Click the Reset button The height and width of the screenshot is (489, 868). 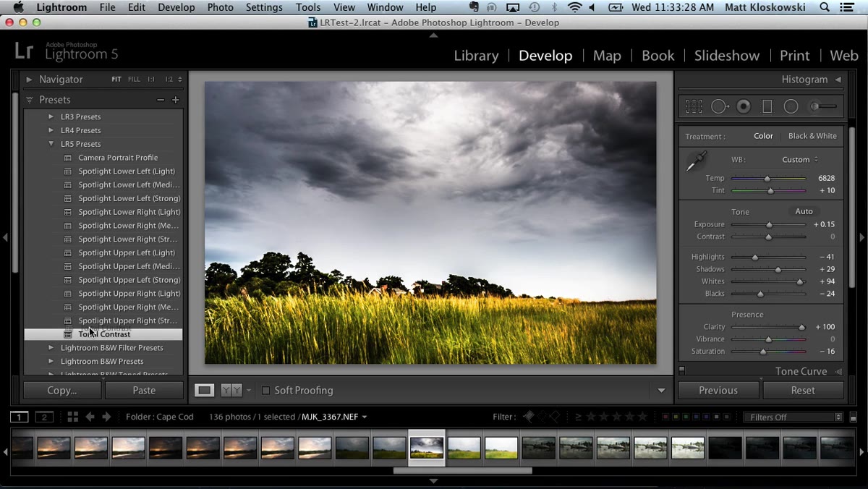click(x=803, y=390)
